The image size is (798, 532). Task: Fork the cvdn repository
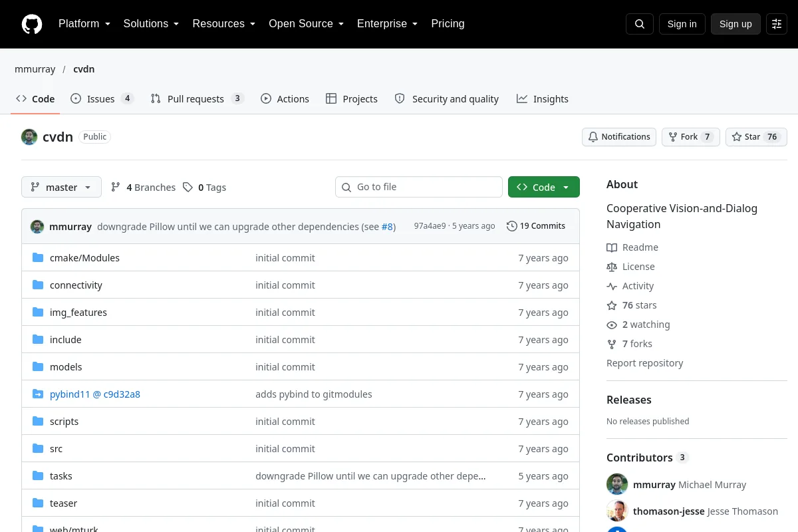point(690,137)
